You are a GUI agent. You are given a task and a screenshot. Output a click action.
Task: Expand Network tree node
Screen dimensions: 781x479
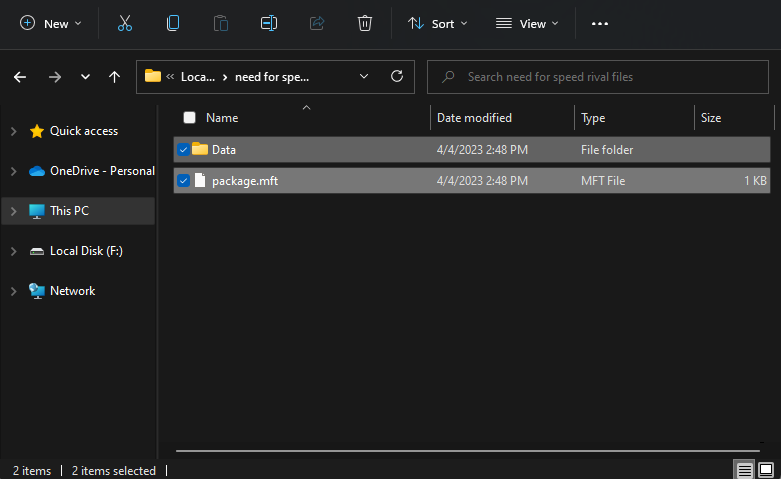14,291
